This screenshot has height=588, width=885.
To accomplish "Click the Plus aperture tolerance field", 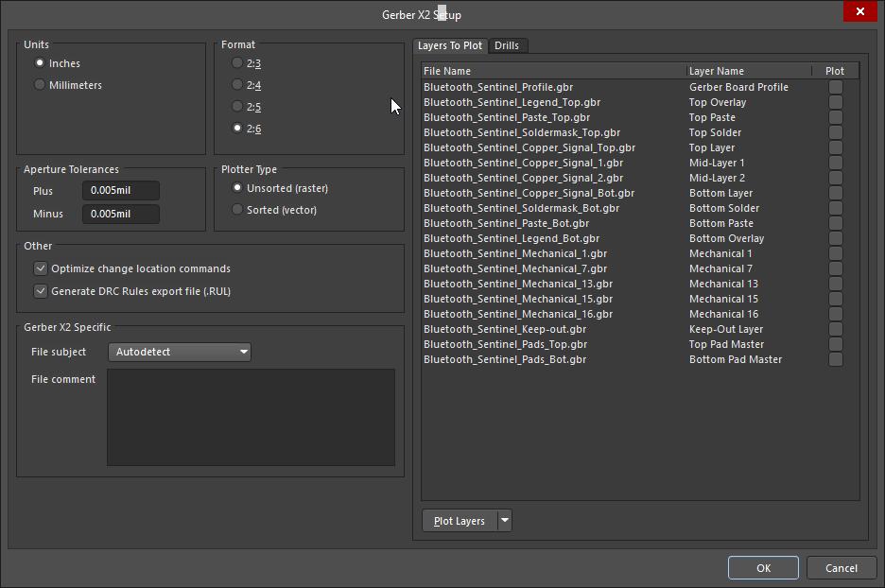I will pyautogui.click(x=121, y=190).
